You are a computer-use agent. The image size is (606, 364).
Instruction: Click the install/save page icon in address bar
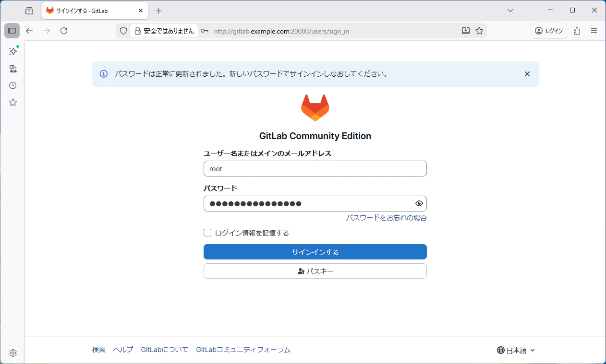coord(465,31)
